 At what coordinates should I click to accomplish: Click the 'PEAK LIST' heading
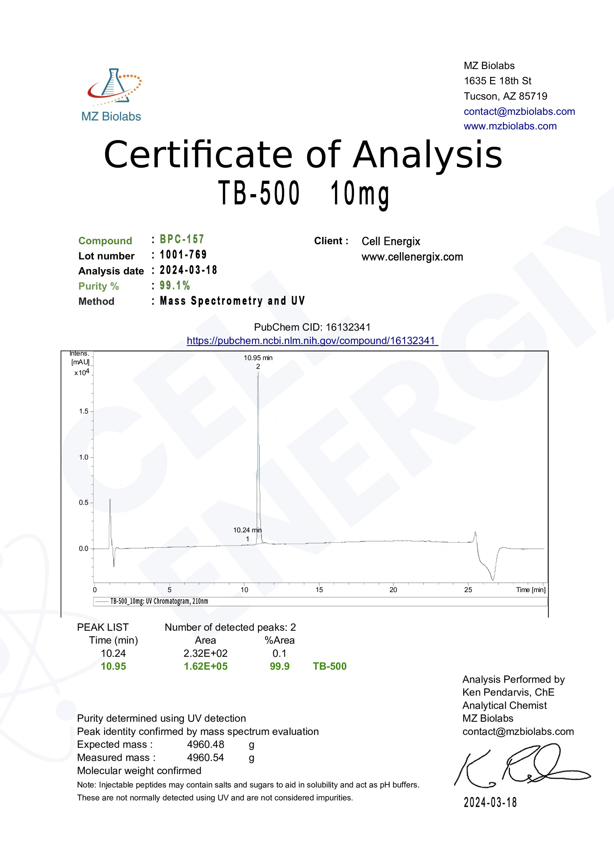(103, 627)
